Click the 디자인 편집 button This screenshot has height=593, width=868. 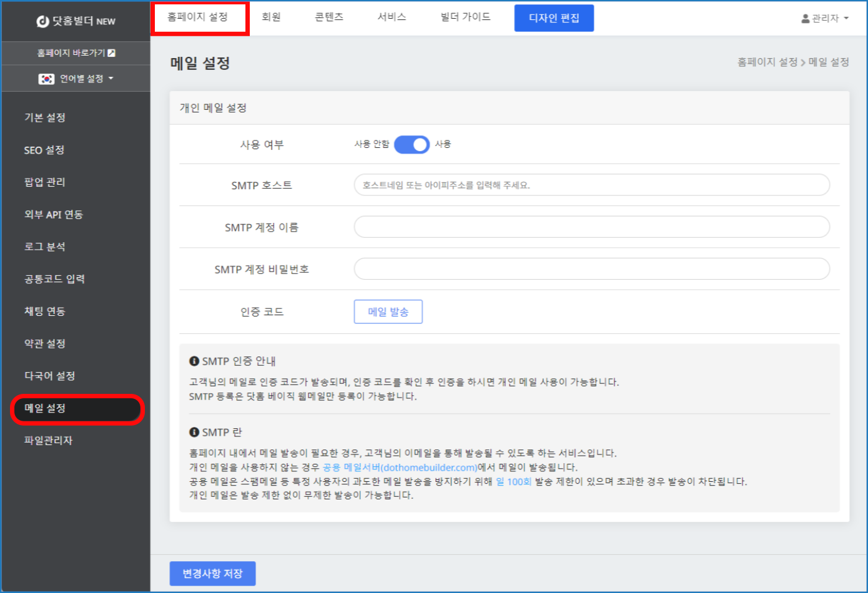click(554, 17)
